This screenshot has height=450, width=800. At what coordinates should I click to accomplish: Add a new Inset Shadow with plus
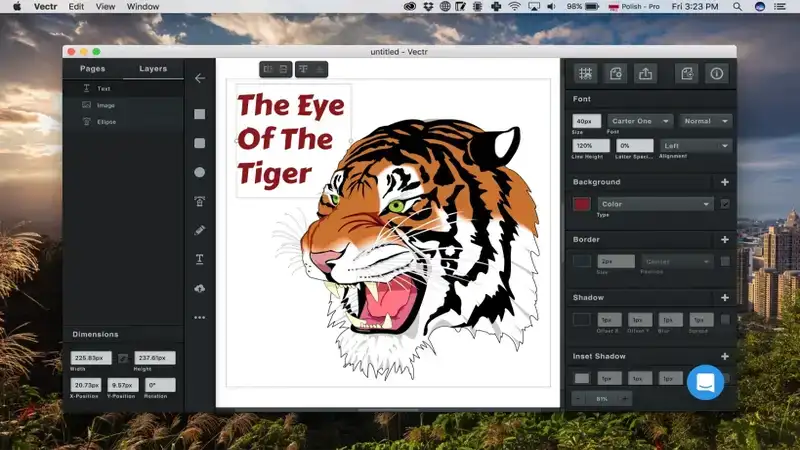tap(724, 356)
